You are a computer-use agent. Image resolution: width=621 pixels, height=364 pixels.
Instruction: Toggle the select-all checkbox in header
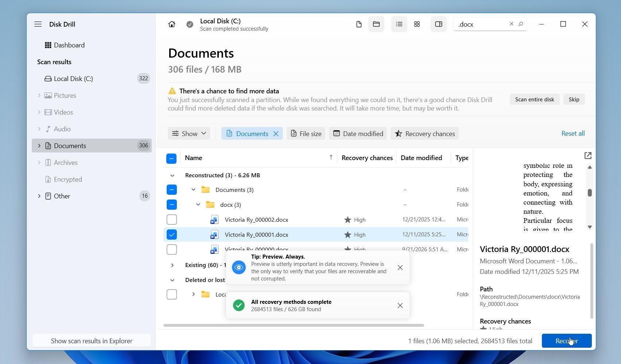pos(171,158)
